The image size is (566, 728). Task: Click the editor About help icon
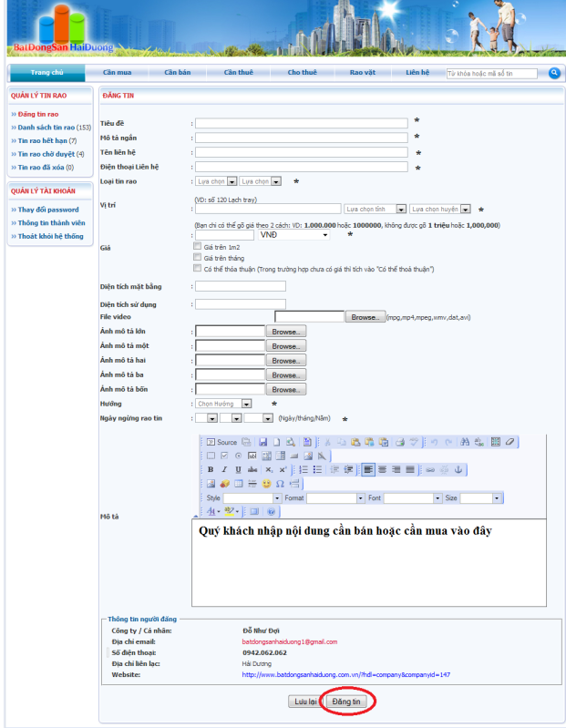tap(272, 512)
